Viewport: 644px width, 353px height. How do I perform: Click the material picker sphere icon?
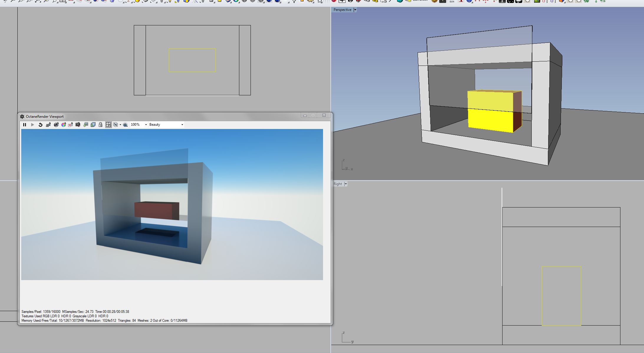click(56, 125)
